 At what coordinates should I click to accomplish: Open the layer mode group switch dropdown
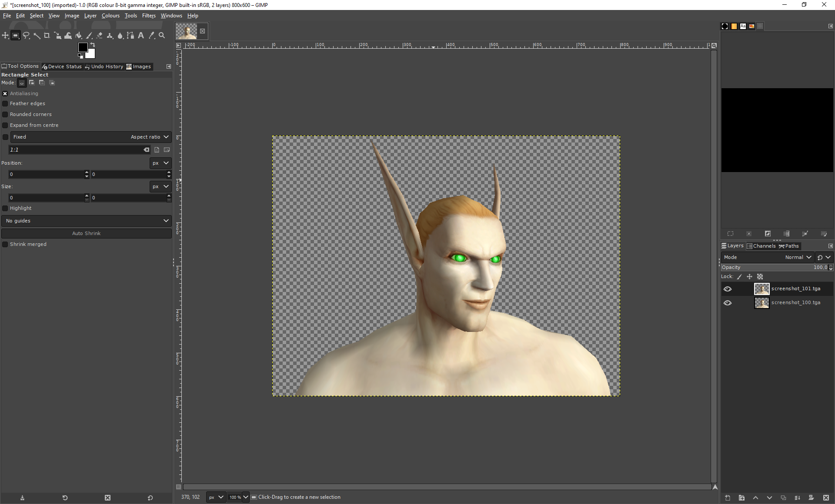(x=824, y=257)
